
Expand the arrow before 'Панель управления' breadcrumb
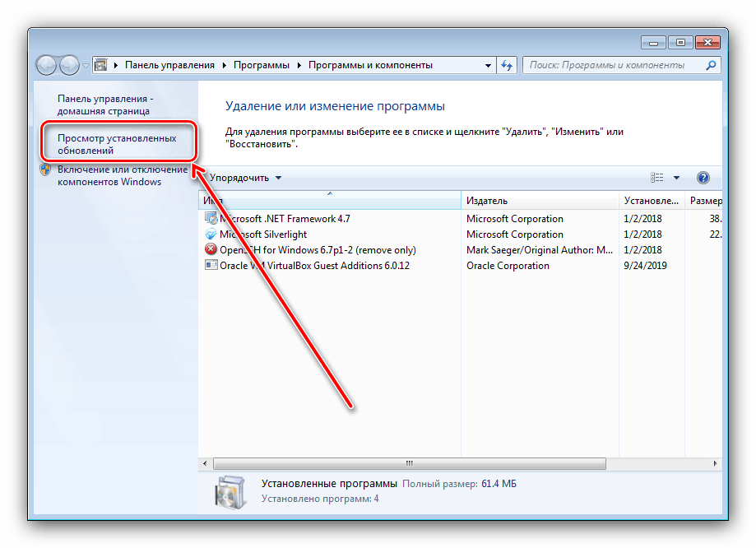pos(116,65)
